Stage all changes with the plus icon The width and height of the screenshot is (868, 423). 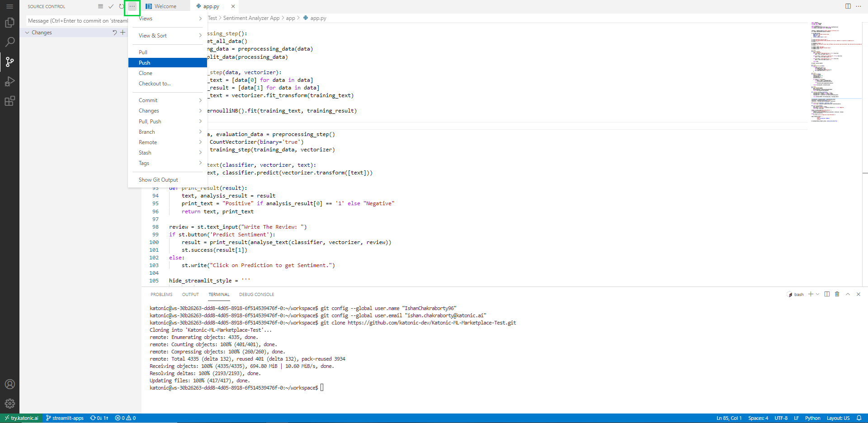(x=123, y=33)
